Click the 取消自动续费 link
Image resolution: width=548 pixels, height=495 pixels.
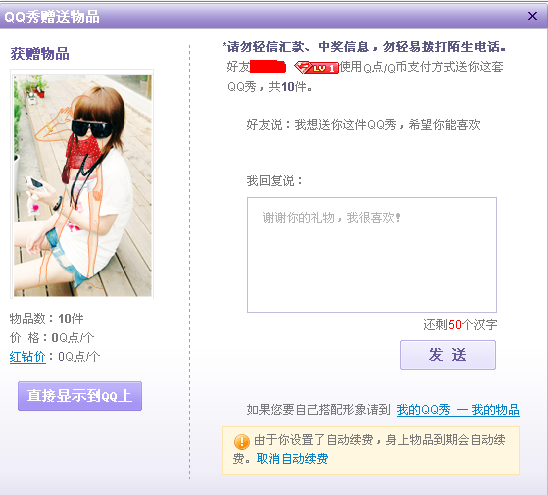tap(292, 459)
